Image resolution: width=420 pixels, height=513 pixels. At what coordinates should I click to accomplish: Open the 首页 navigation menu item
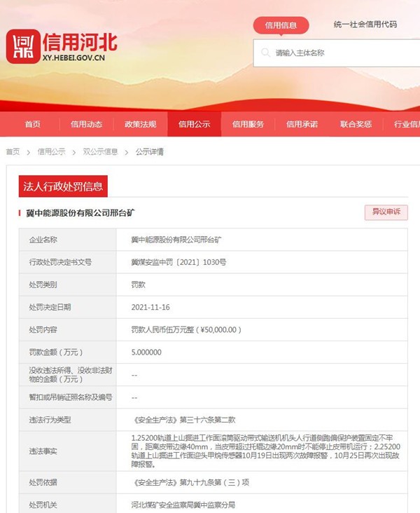pyautogui.click(x=32, y=124)
